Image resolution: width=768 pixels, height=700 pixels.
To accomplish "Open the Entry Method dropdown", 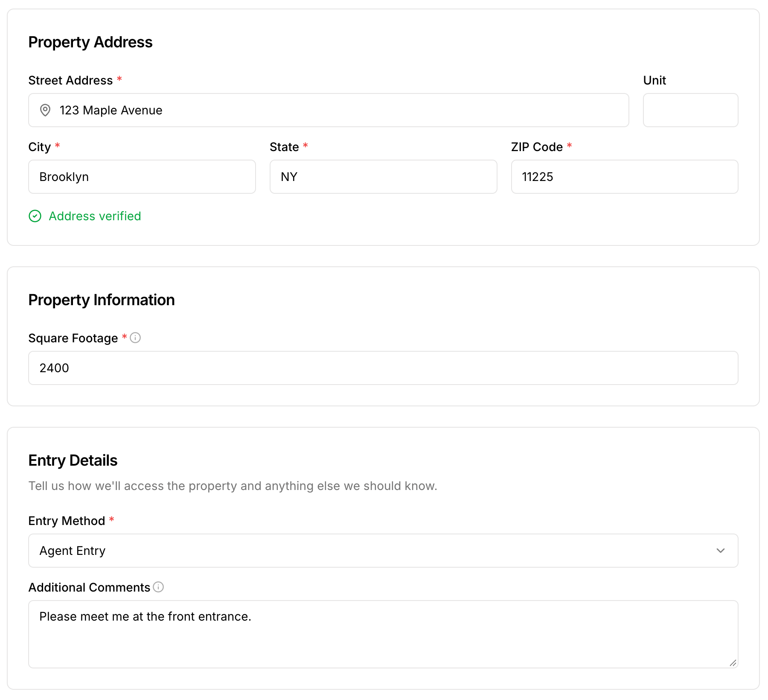I will [x=383, y=551].
